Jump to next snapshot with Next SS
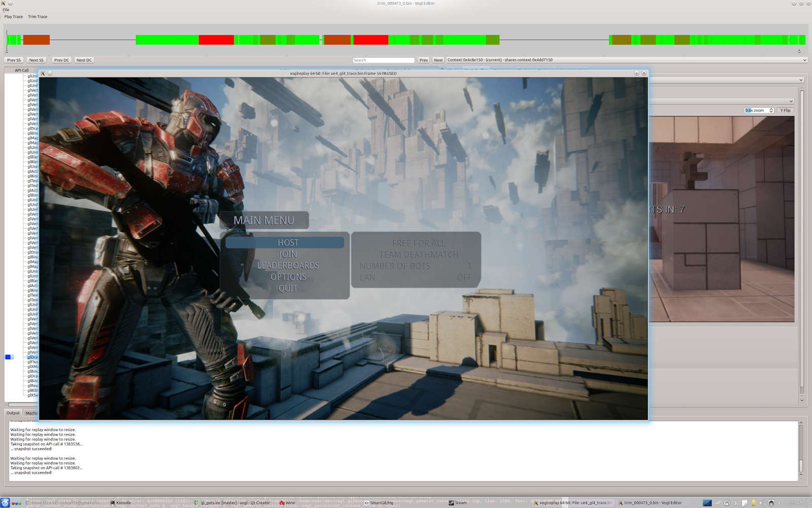This screenshot has width=812, height=508. click(x=37, y=60)
